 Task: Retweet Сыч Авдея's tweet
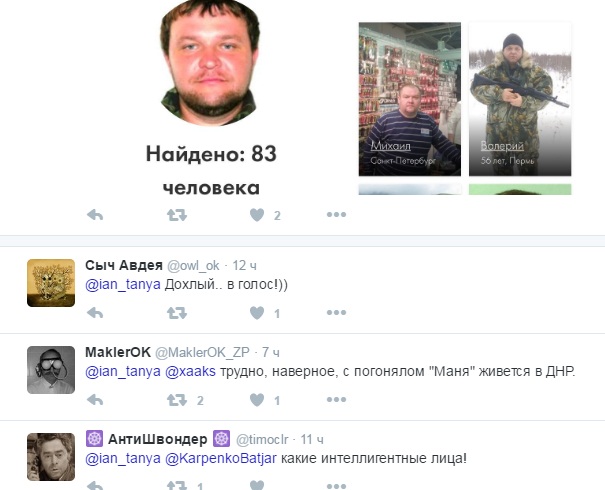pyautogui.click(x=177, y=313)
